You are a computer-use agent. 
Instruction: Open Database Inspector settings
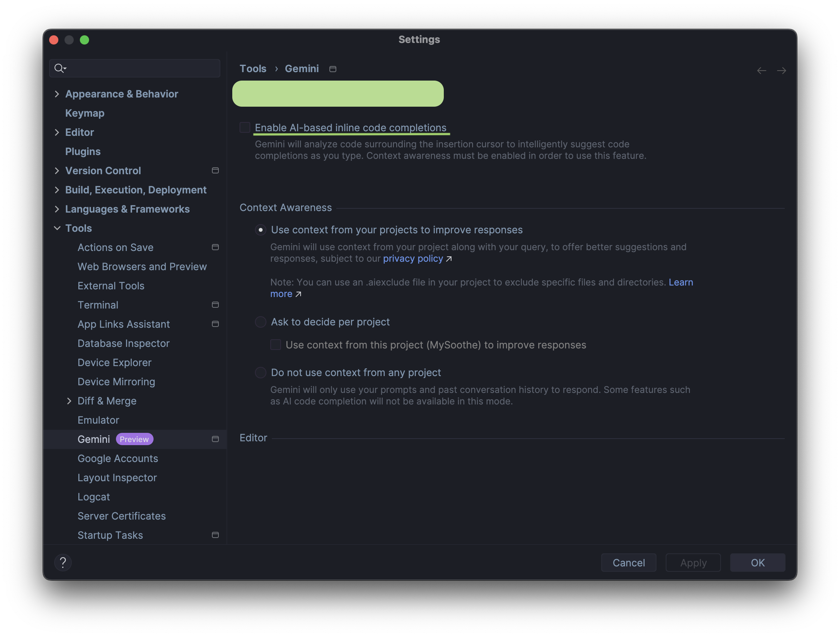click(124, 343)
